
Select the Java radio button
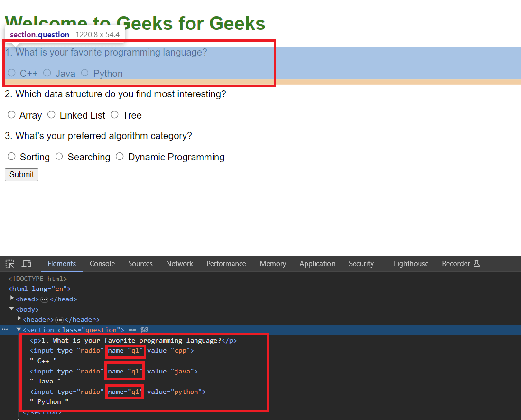click(47, 73)
